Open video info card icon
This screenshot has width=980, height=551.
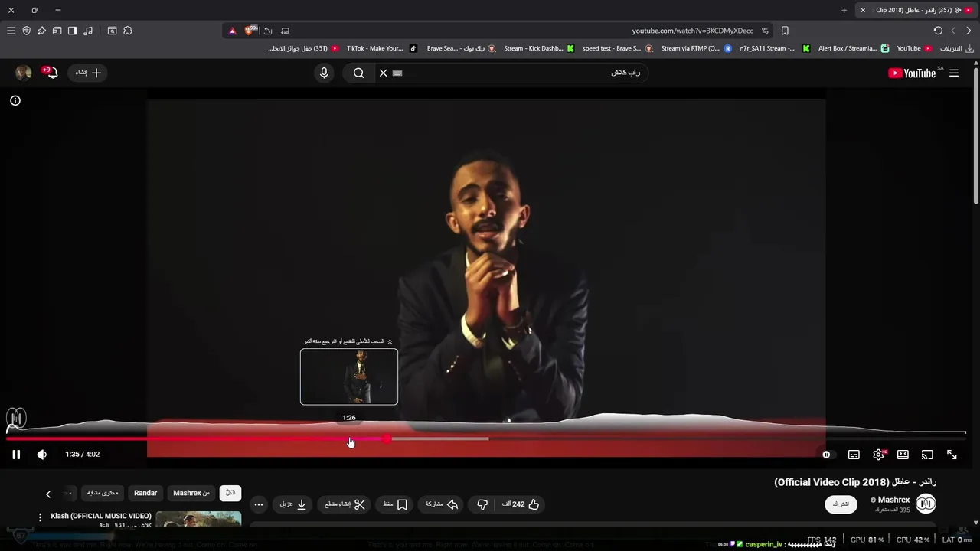point(15,100)
